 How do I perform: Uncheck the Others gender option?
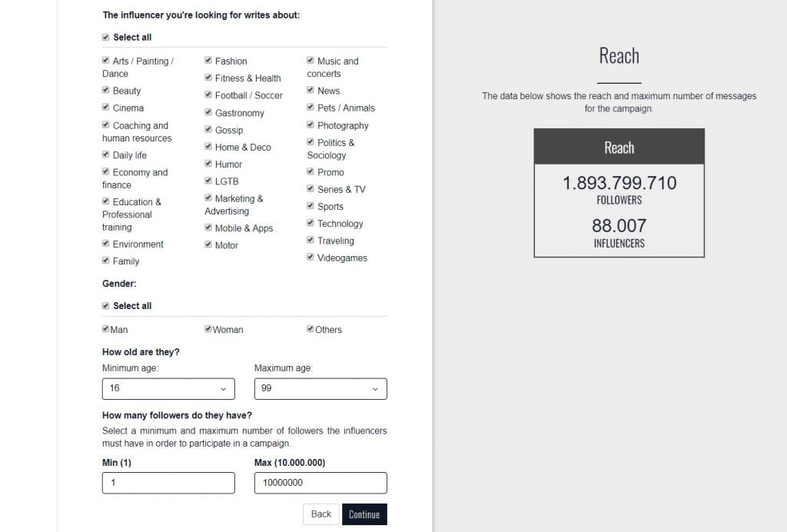pyautogui.click(x=310, y=329)
